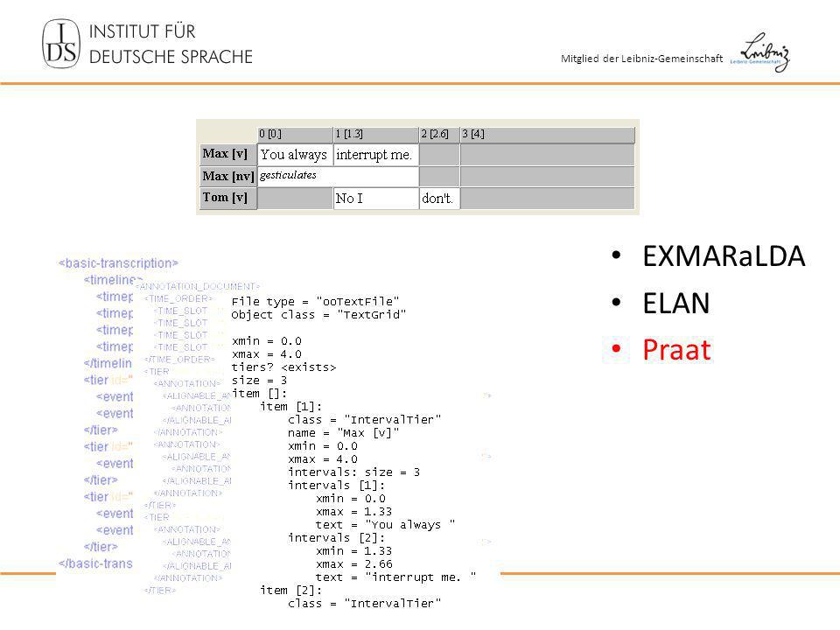
Task: Click the 'Object class = "TextGrid"' line
Action: (318, 315)
